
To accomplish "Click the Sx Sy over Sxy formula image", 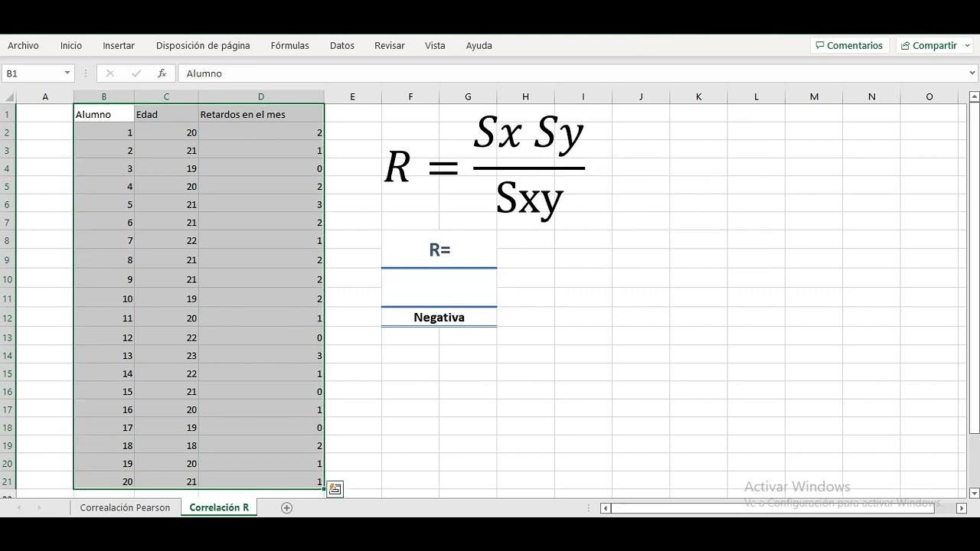I will tap(485, 167).
